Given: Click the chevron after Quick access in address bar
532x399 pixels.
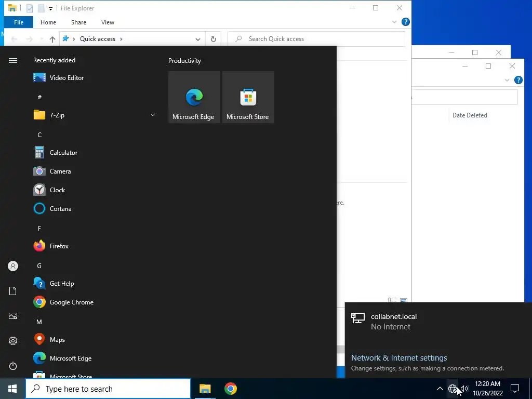Looking at the screenshot, I should pos(121,39).
